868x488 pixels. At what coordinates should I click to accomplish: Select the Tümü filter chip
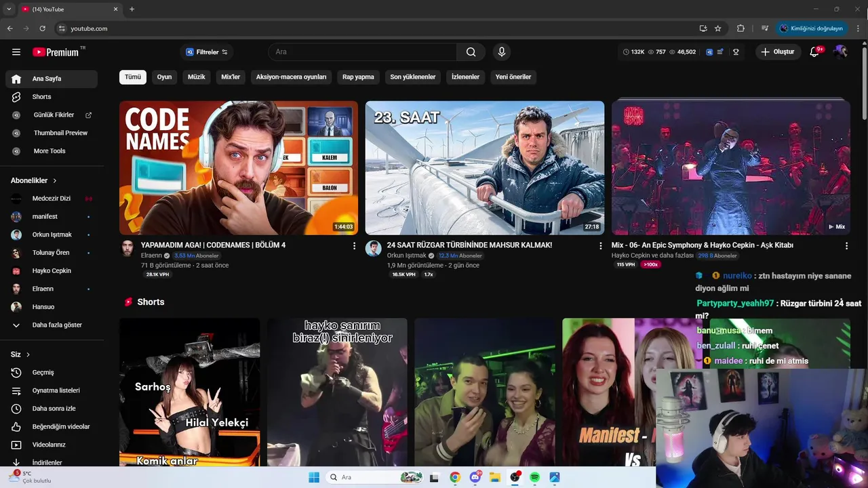click(x=133, y=77)
